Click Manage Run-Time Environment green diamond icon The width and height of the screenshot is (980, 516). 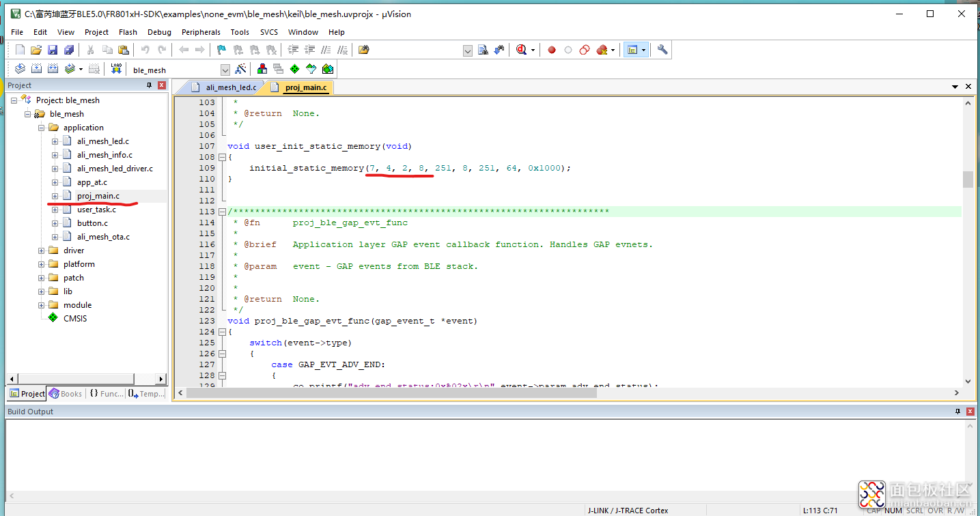[295, 69]
